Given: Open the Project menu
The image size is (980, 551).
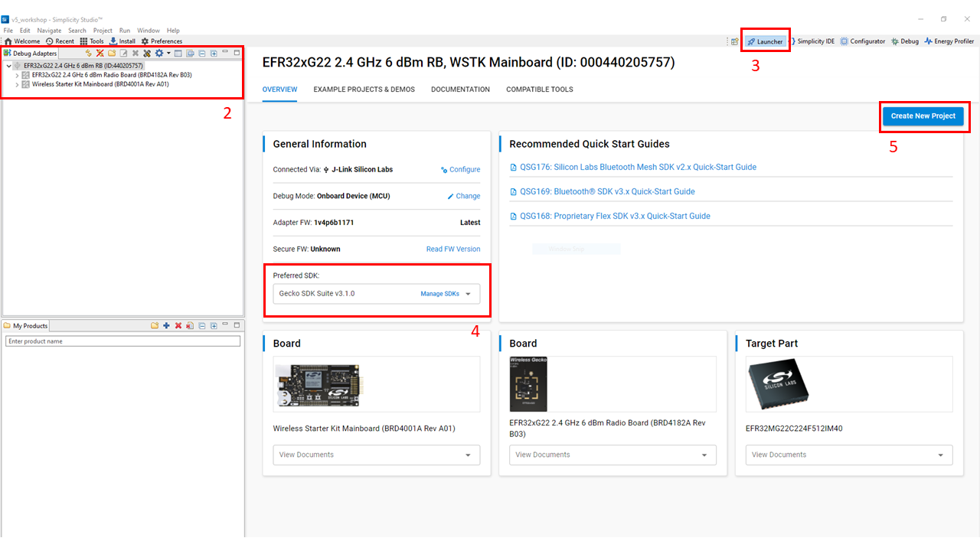Looking at the screenshot, I should 103,31.
